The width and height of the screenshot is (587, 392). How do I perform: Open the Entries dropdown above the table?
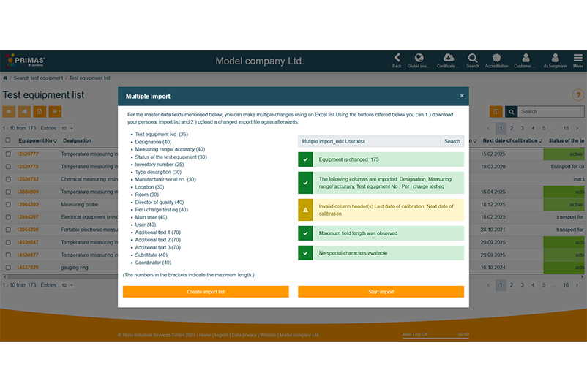pos(67,129)
